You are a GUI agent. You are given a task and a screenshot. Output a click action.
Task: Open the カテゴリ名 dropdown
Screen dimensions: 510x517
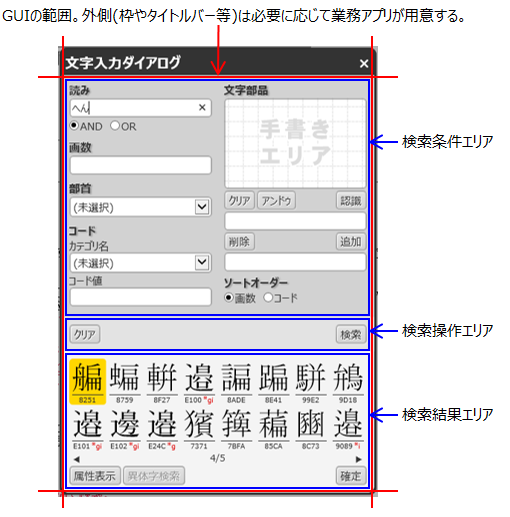tap(141, 263)
